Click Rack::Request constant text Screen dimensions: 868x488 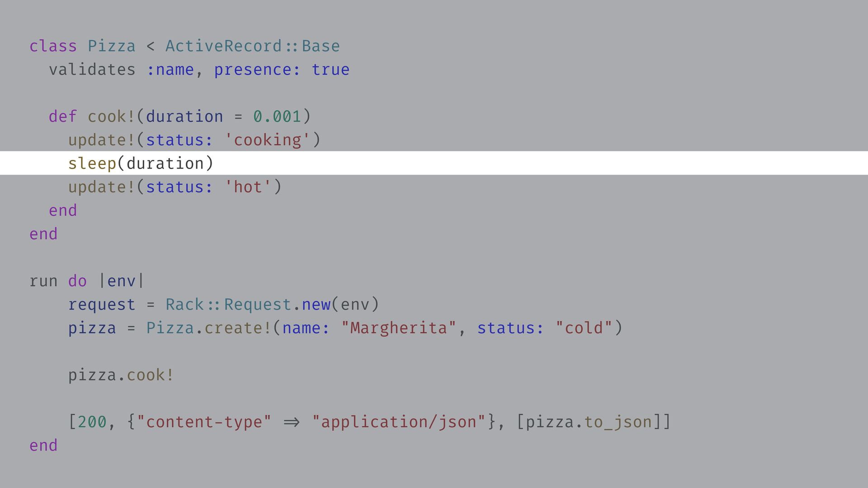pyautogui.click(x=228, y=305)
